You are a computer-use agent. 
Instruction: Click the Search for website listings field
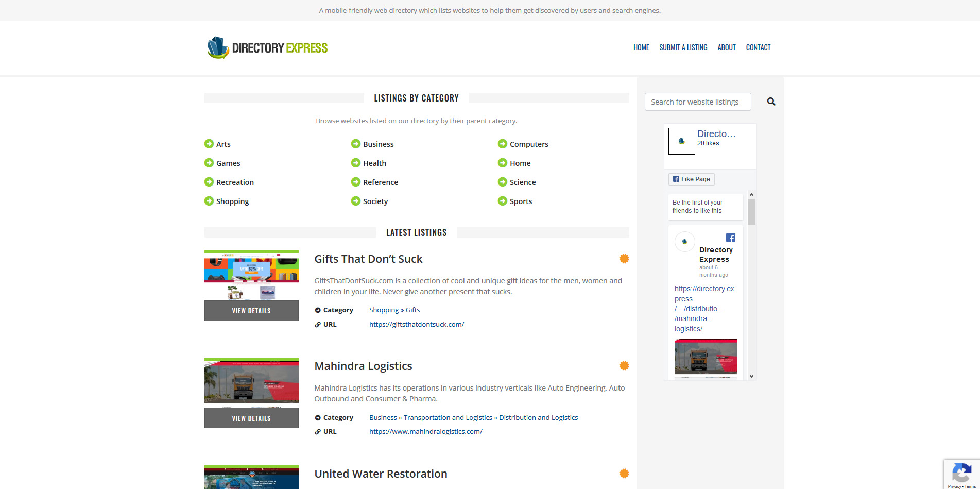[x=698, y=102]
